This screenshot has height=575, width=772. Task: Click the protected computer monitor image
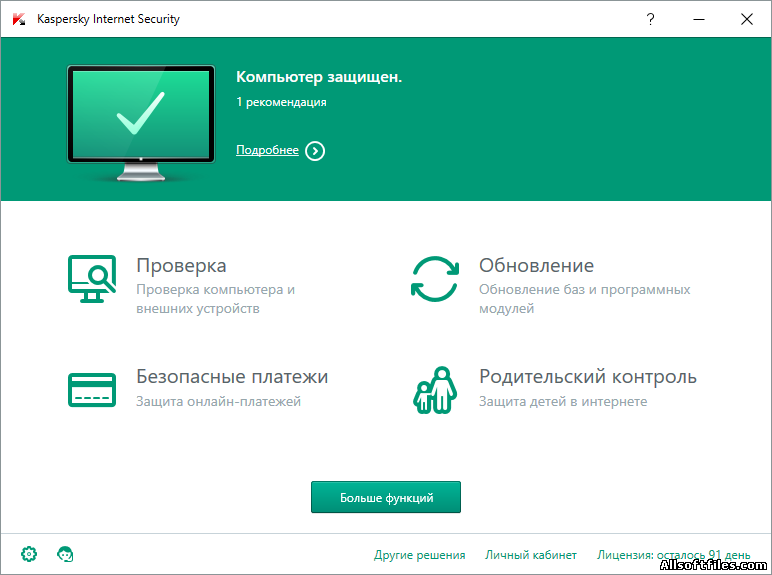click(141, 123)
